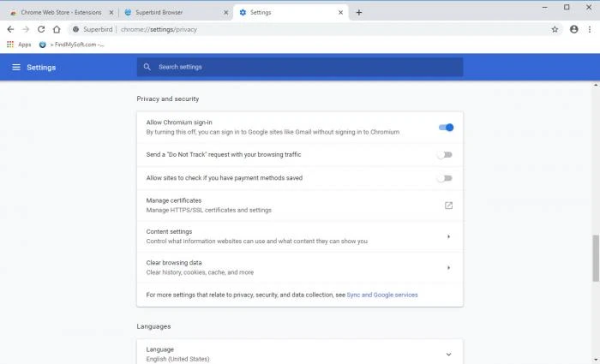Click the search magnifier icon
The width and height of the screenshot is (600, 364).
[147, 67]
